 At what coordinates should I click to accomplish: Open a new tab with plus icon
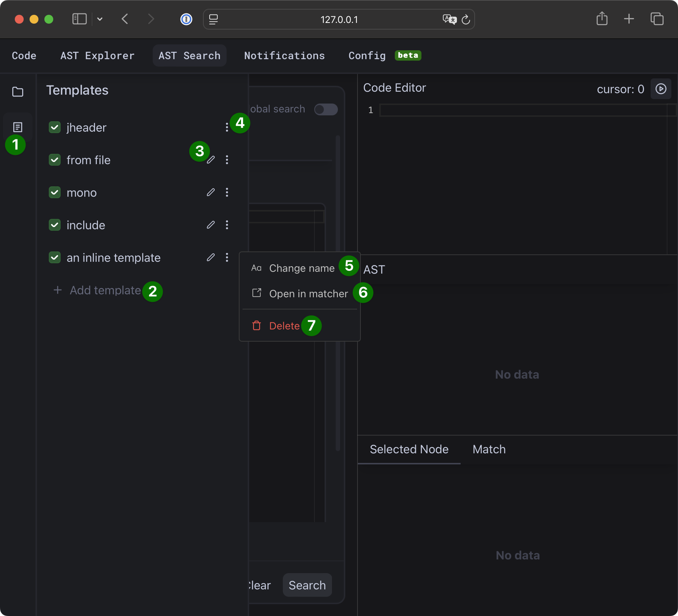(x=629, y=19)
